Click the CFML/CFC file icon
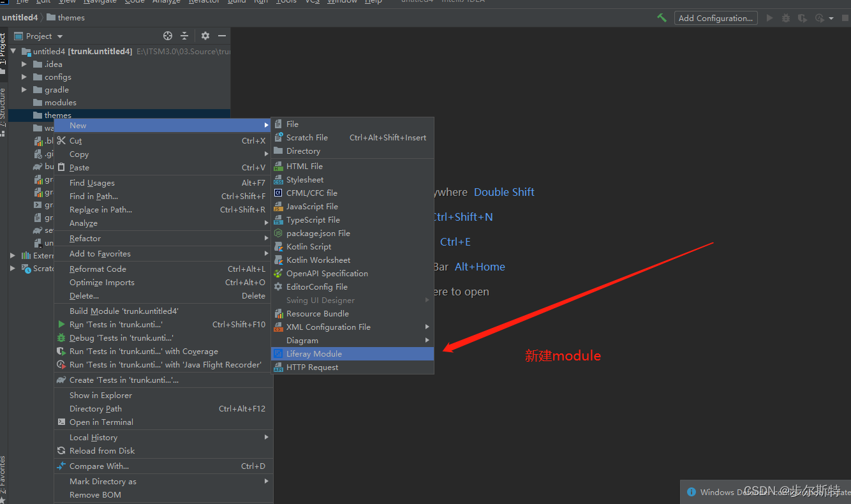The image size is (851, 504). coord(278,193)
